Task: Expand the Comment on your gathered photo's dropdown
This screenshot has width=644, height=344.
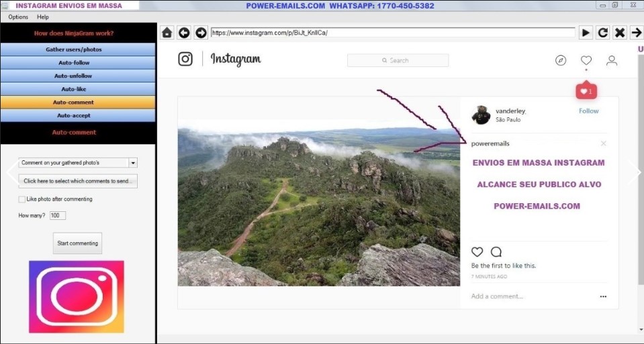Action: point(133,163)
